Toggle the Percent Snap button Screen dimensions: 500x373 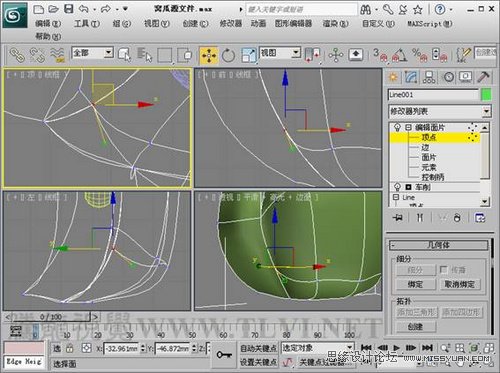point(419,55)
